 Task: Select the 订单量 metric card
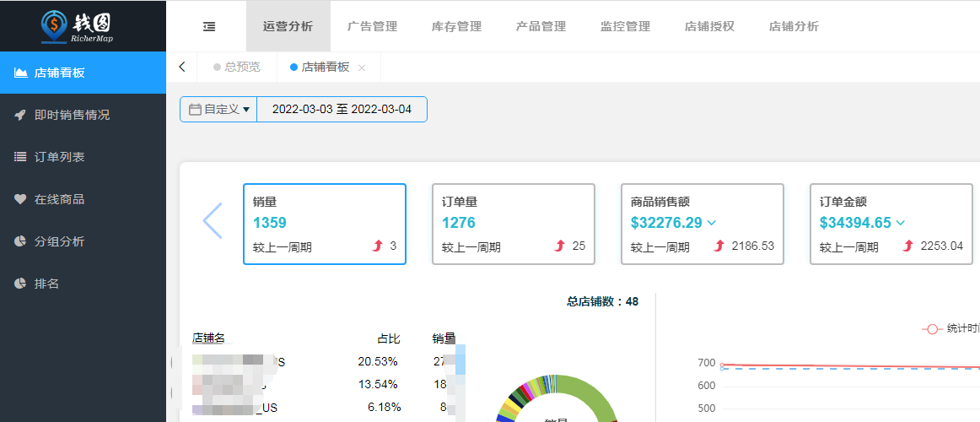(x=514, y=224)
